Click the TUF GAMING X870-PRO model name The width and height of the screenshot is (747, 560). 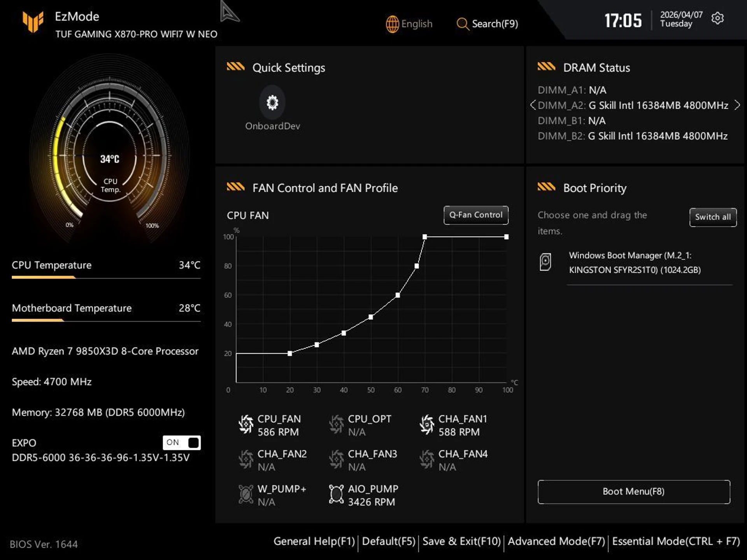coord(136,34)
